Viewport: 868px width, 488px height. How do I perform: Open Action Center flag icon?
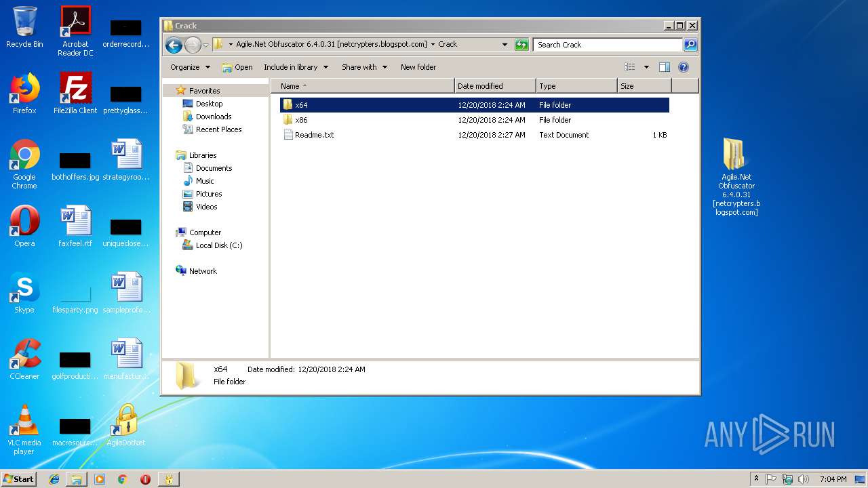pos(772,479)
